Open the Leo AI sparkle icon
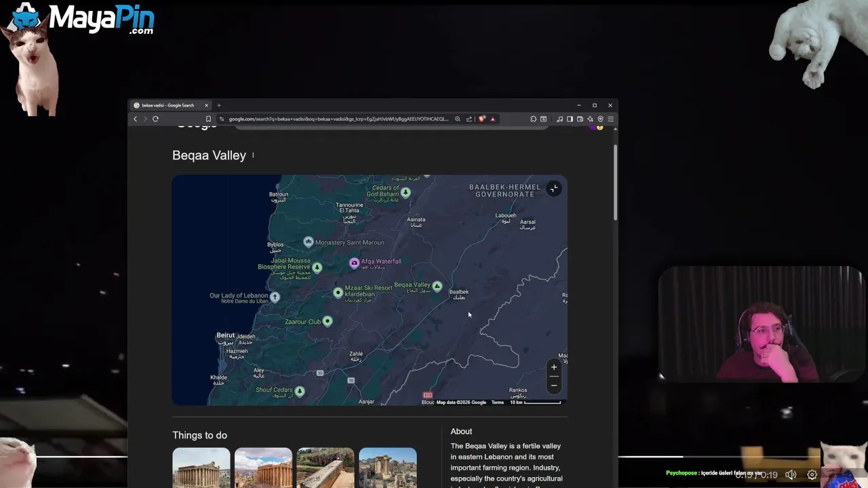The width and height of the screenshot is (868, 488). click(590, 119)
